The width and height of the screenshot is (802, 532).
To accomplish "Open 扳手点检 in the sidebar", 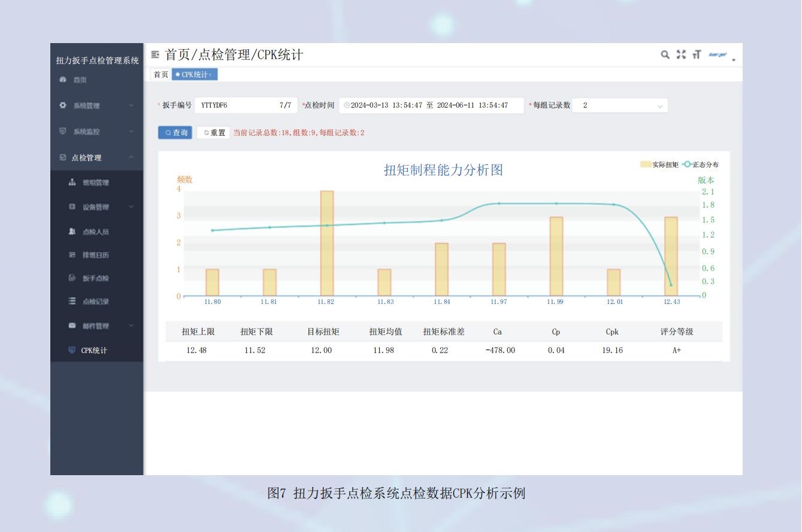I will 95,278.
